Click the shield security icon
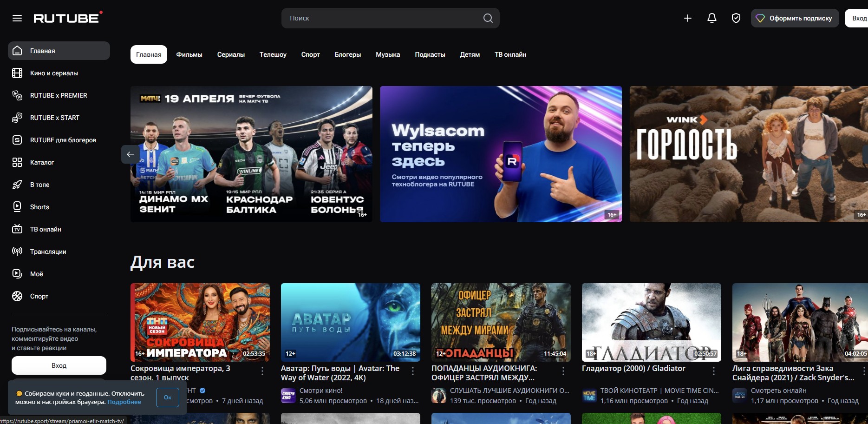This screenshot has width=868, height=424. click(x=736, y=18)
